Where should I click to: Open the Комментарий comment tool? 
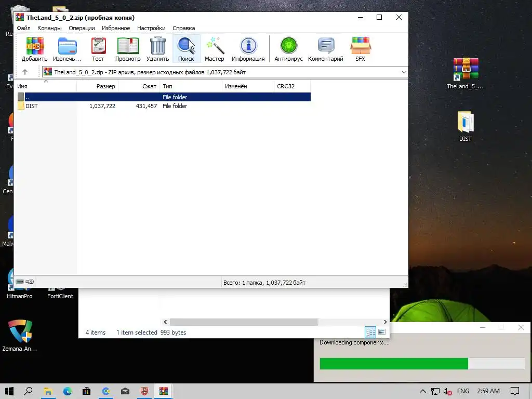click(x=326, y=49)
